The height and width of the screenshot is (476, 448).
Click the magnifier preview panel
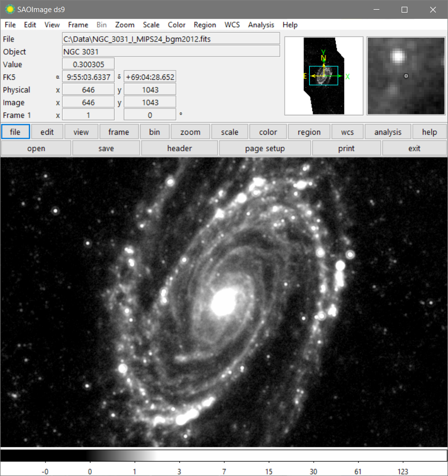(x=405, y=76)
